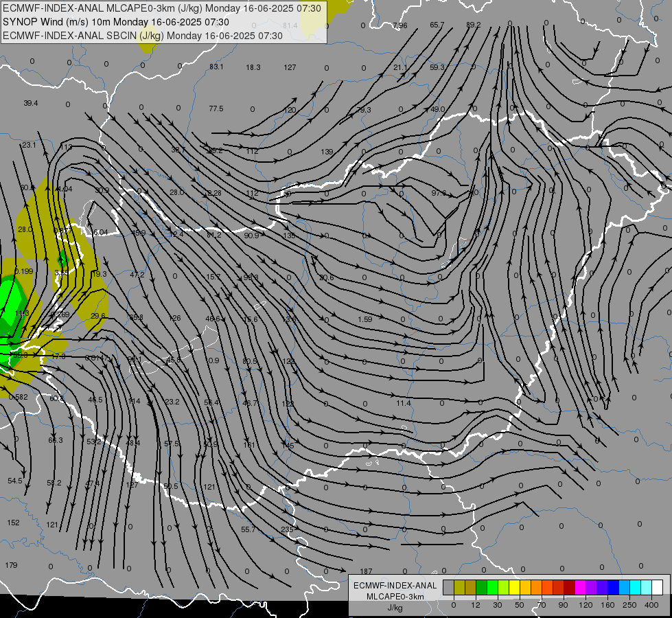Click the map value 11.4

404,403
